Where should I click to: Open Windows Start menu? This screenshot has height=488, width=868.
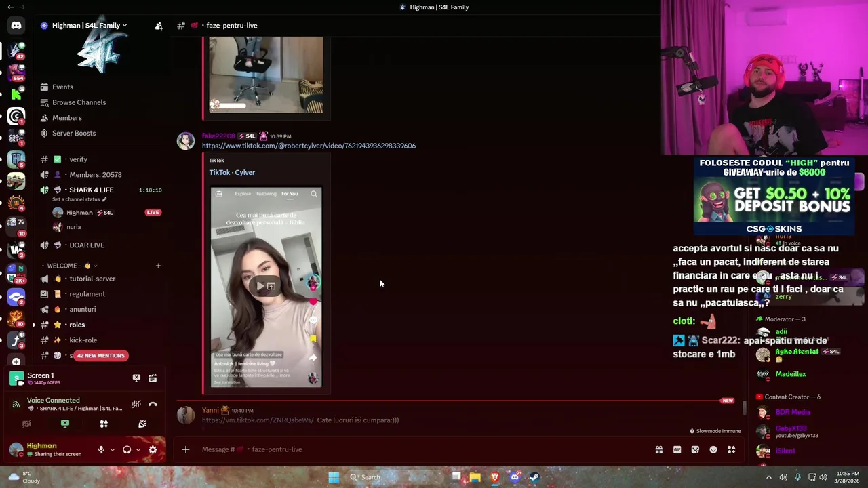334,477
